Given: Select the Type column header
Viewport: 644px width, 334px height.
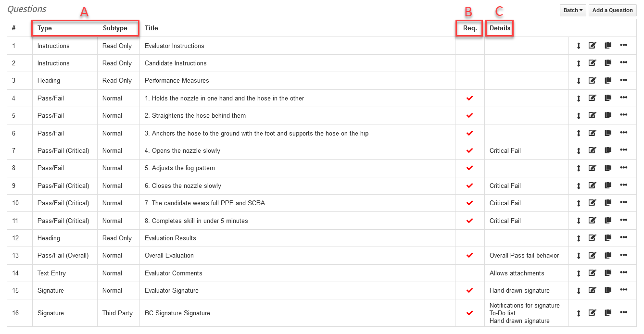Looking at the screenshot, I should pyautogui.click(x=44, y=28).
